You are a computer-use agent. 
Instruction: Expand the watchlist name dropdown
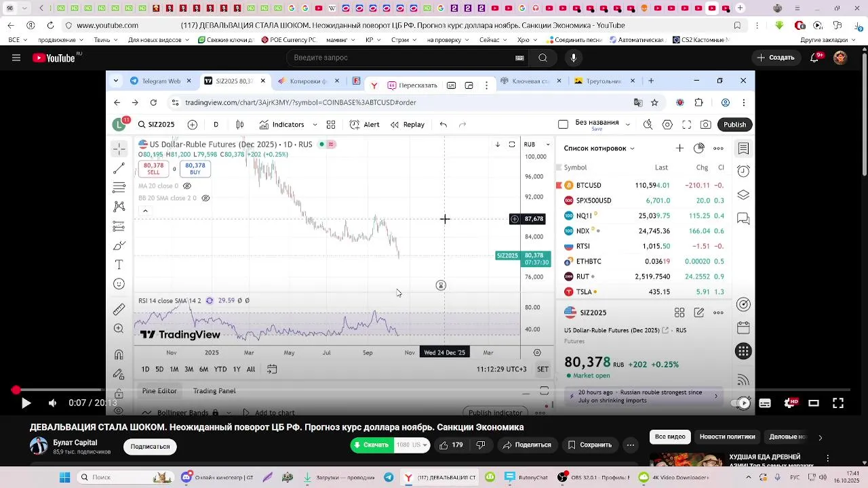click(632, 148)
